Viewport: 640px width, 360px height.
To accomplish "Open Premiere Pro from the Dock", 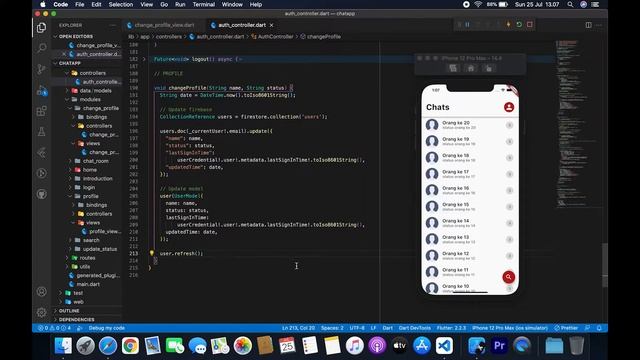I will tap(499, 346).
